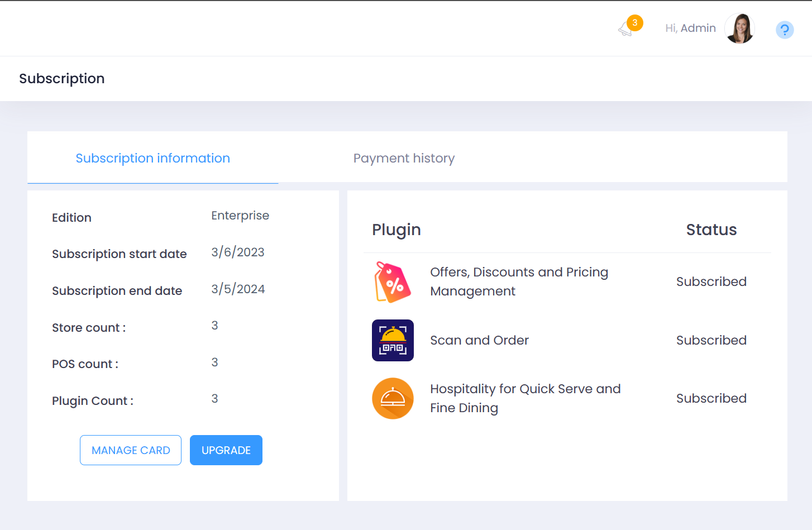Click the Hi, Admin greeting text
Viewport: 812px width, 530px height.
pyautogui.click(x=690, y=28)
